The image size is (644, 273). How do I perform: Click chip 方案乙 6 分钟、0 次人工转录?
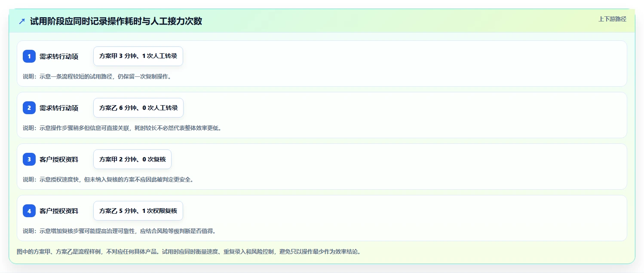(138, 108)
